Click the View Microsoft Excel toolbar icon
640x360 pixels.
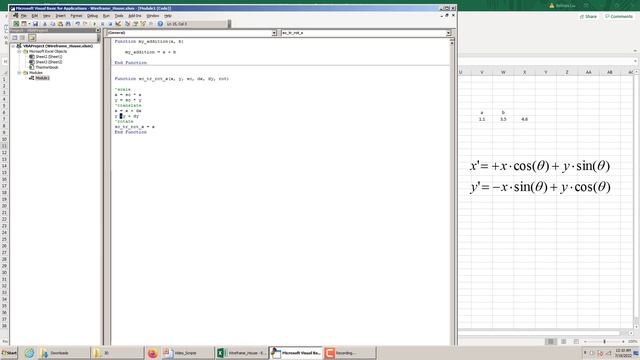pyautogui.click(x=16, y=24)
